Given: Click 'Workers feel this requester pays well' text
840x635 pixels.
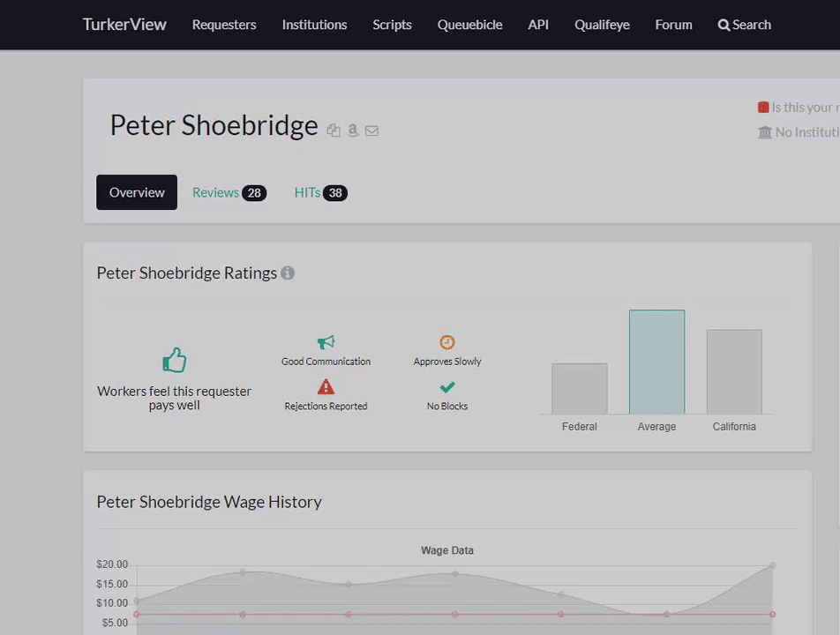Looking at the screenshot, I should tap(174, 399).
